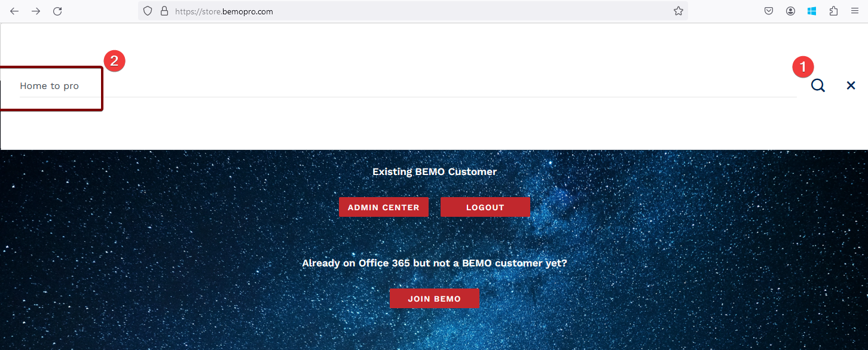Open the tracking protection shield icon
The width and height of the screenshot is (868, 350).
[148, 11]
